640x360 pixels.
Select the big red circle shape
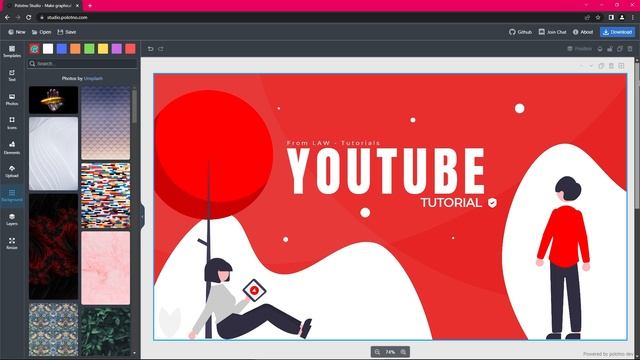(213, 154)
